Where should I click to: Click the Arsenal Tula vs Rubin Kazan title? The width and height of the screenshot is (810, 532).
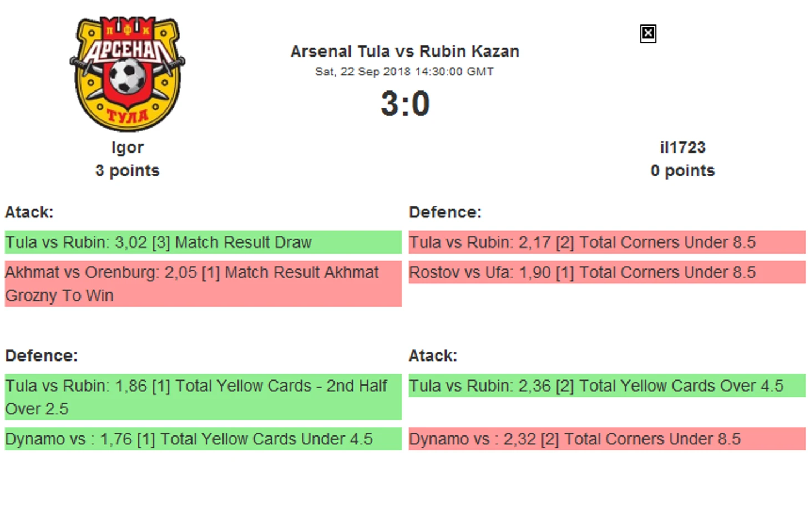[405, 51]
